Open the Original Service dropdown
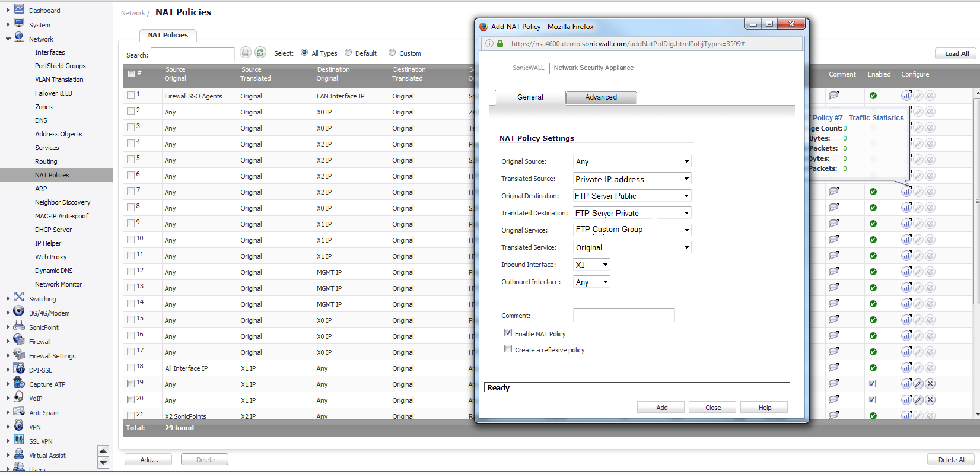Image resolution: width=980 pixels, height=474 pixels. (632, 230)
